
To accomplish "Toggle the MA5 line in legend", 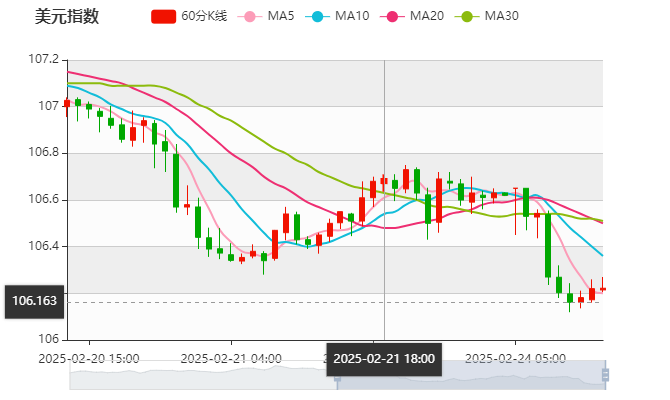I will (x=266, y=16).
